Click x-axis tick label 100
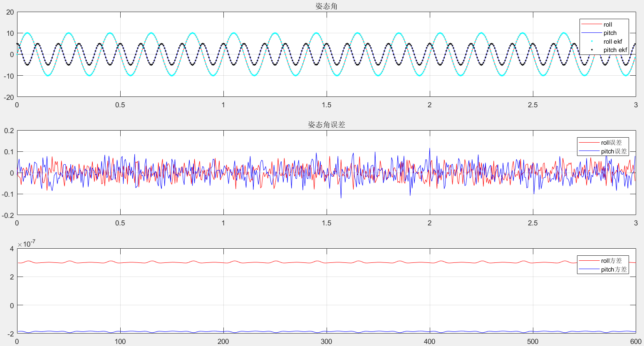Viewport: 644px width, 346px height. click(x=120, y=341)
